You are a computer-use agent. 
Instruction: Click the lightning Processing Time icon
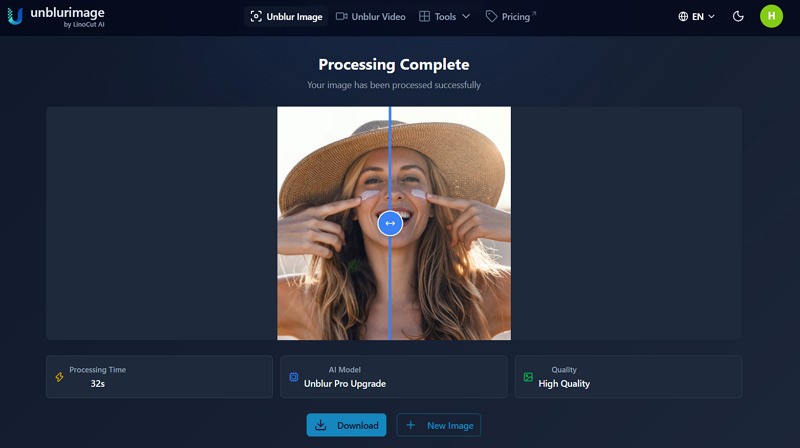click(59, 377)
